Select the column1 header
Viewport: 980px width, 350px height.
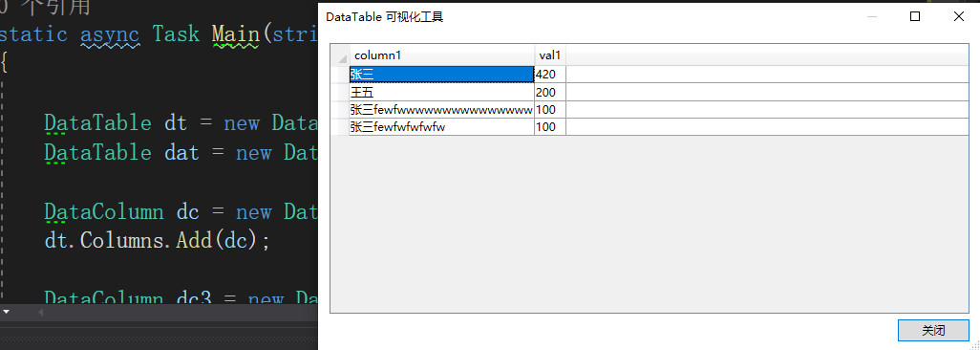click(x=442, y=55)
